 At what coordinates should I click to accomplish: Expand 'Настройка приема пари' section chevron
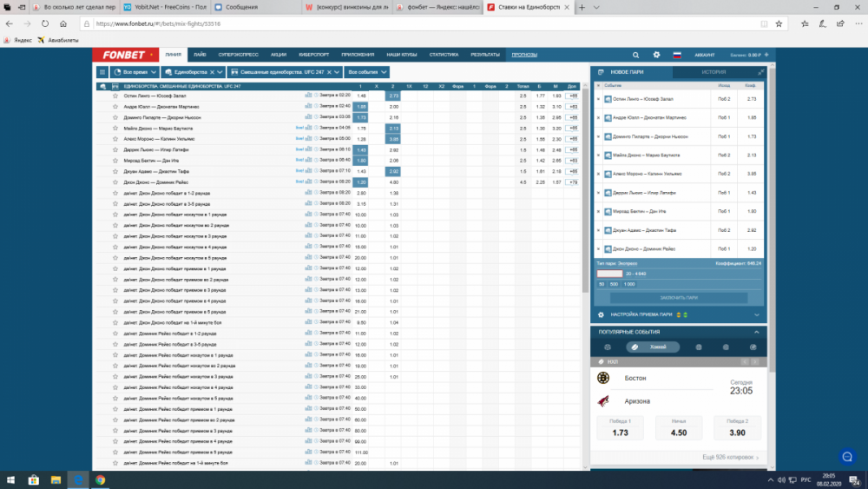(x=757, y=314)
